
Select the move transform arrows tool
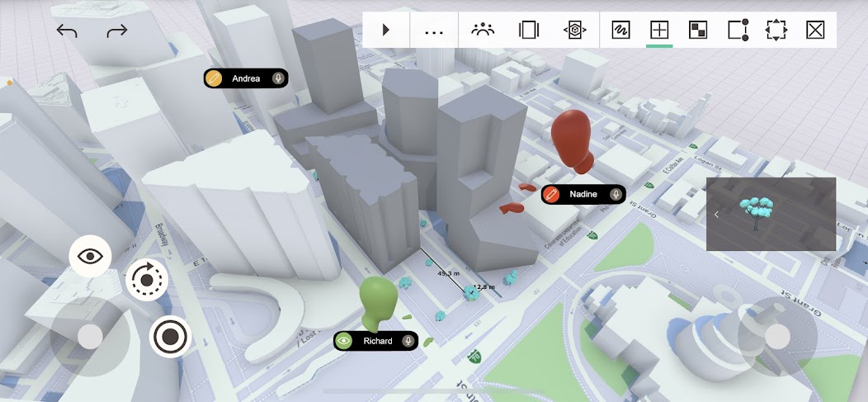(776, 30)
